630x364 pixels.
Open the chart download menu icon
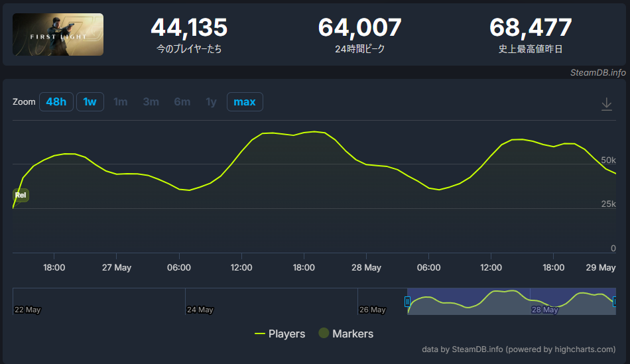click(607, 104)
